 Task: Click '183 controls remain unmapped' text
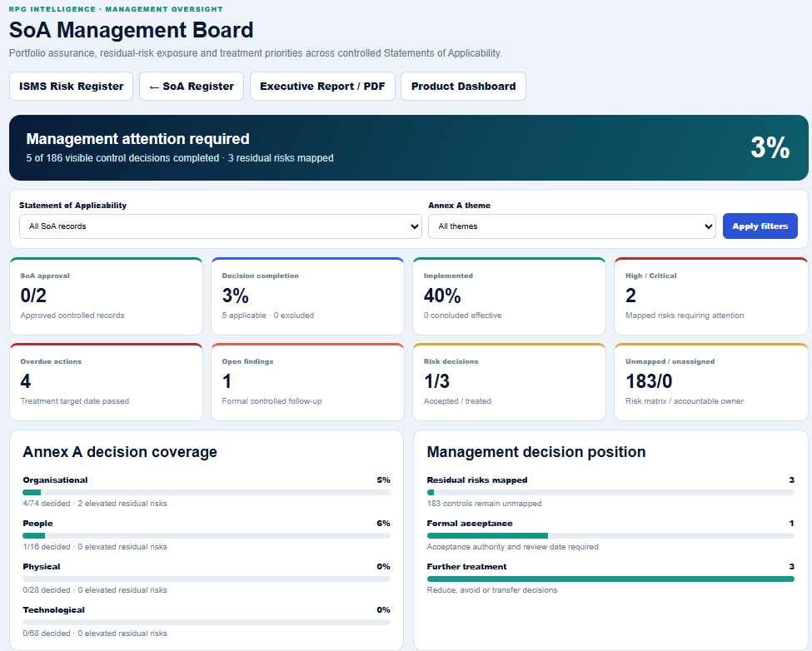coord(484,504)
